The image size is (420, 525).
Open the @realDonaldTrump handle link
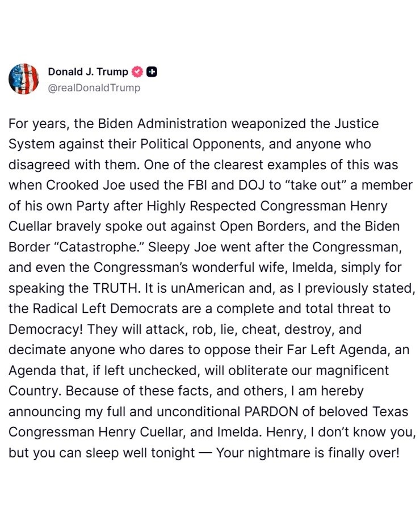94,87
